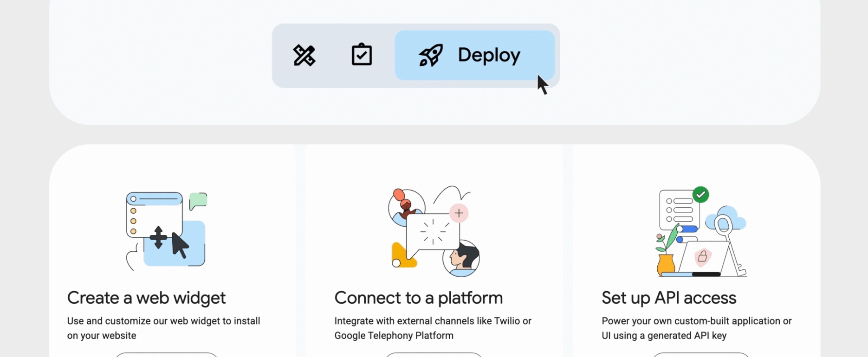Click the sparkle speech bubble illustration
The width and height of the screenshot is (868, 357).
432,232
